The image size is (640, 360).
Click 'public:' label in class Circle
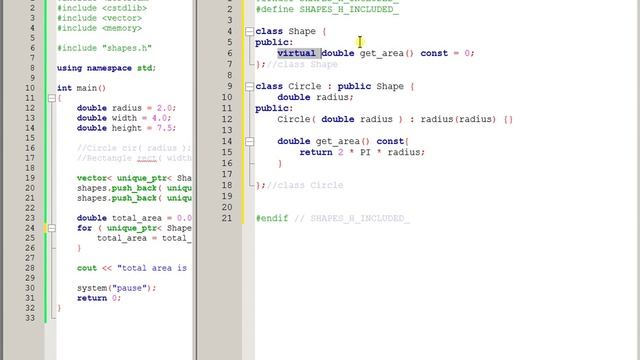[x=274, y=109]
